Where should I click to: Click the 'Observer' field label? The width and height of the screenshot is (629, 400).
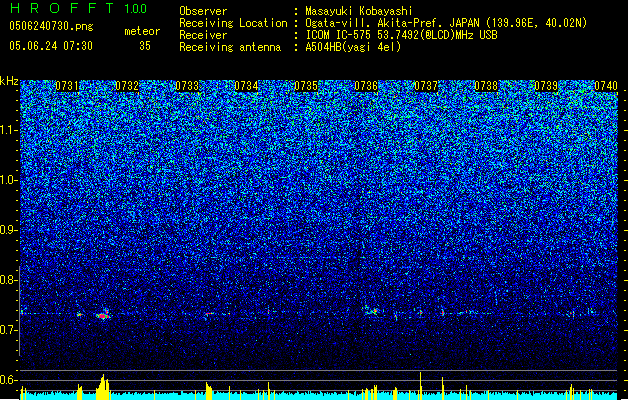203,11
